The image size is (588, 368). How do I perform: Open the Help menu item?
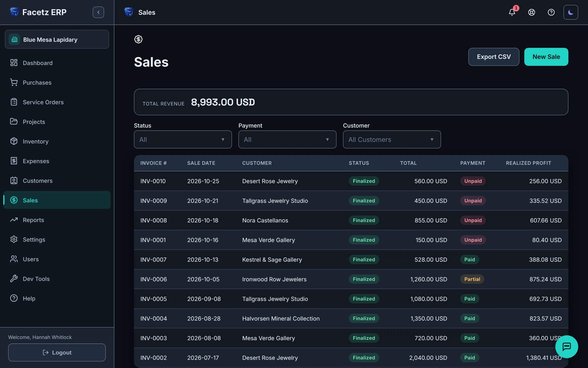[x=57, y=298]
